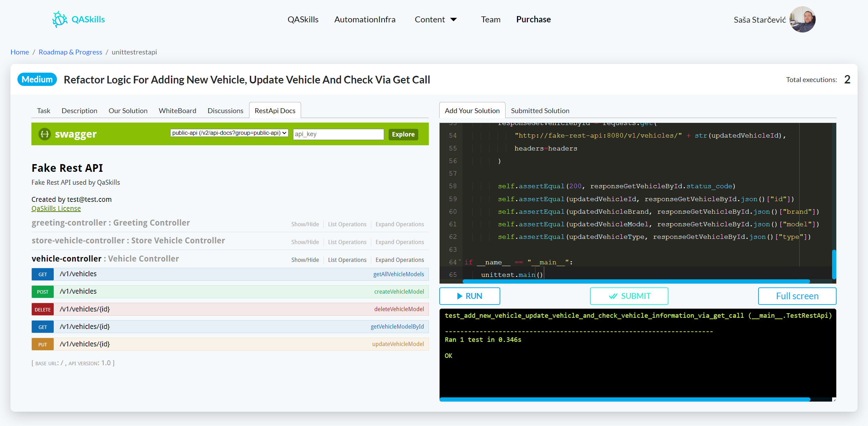Switch to Our Solution tab
Image resolution: width=868 pixels, height=426 pixels.
coord(128,111)
